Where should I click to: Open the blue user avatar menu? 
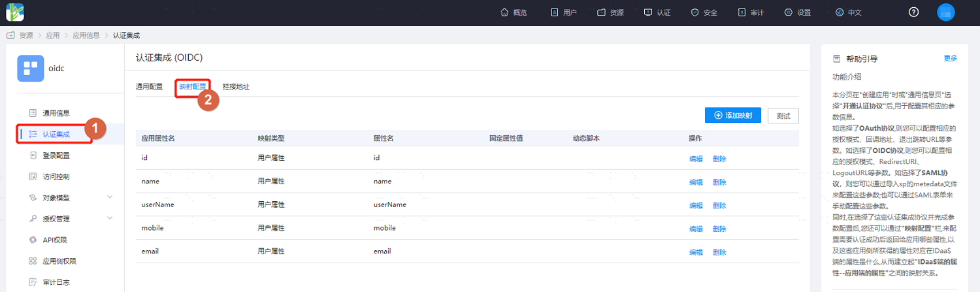946,12
